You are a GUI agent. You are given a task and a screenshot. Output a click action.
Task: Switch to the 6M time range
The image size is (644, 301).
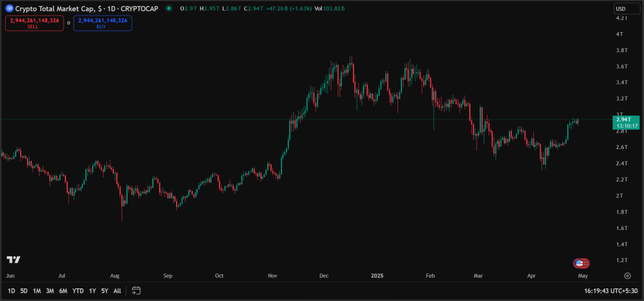click(x=63, y=291)
